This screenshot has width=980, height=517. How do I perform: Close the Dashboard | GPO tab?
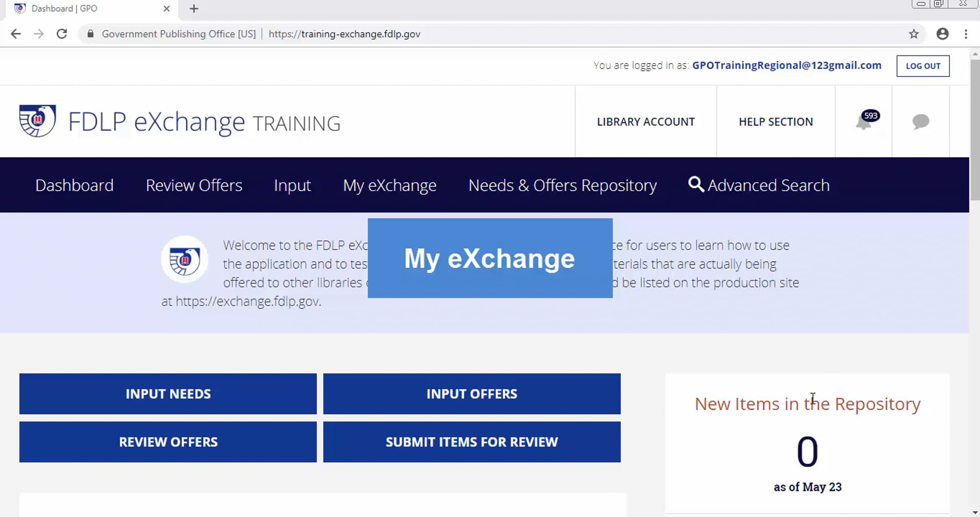(x=166, y=9)
